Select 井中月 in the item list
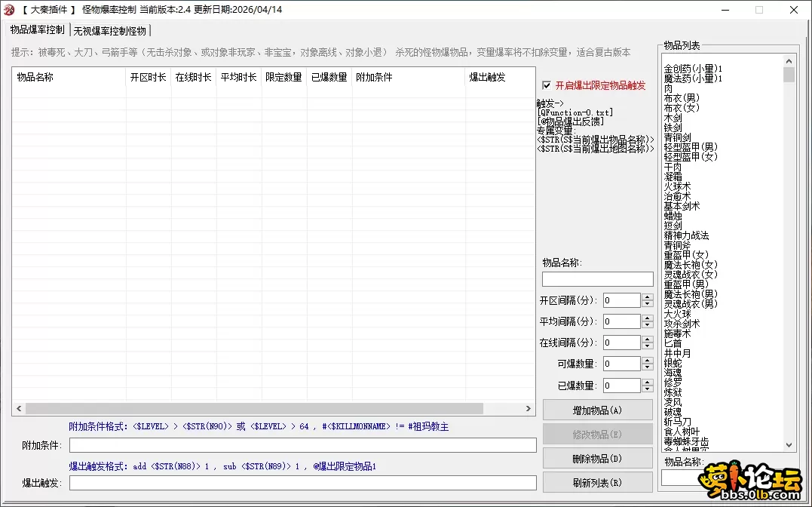Viewport: 812px width, 507px height. pos(677,353)
